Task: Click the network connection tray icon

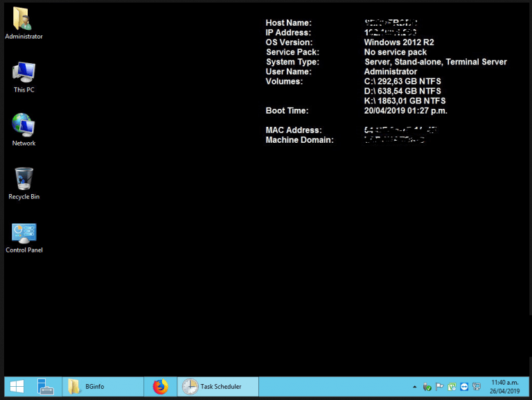Action: coord(476,387)
